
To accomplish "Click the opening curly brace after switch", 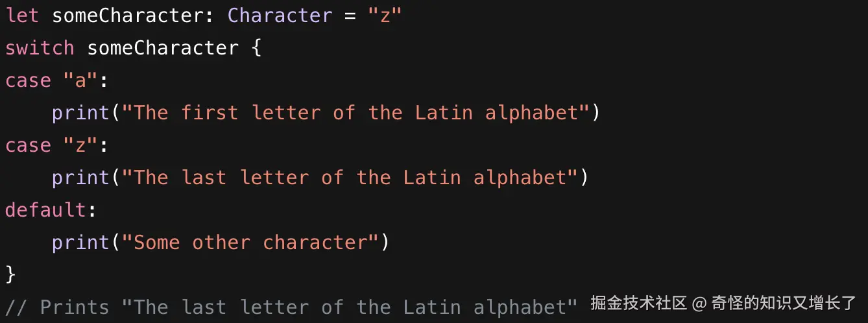I will (256, 48).
